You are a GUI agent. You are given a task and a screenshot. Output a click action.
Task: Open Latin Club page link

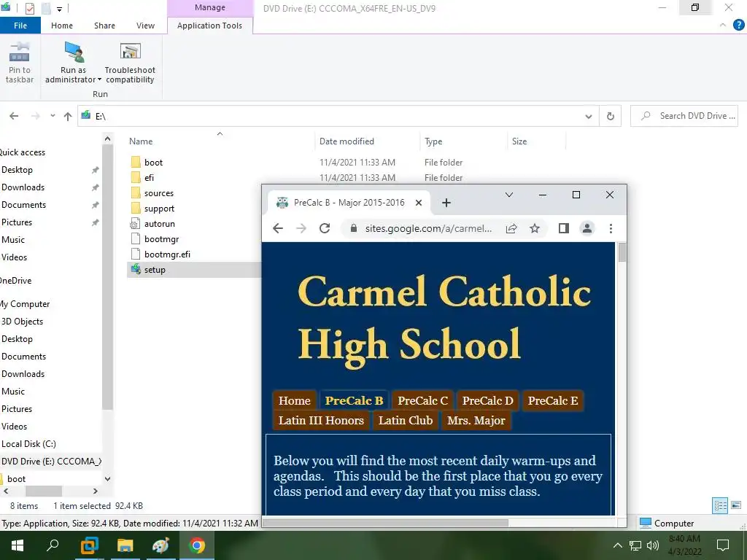pos(406,421)
